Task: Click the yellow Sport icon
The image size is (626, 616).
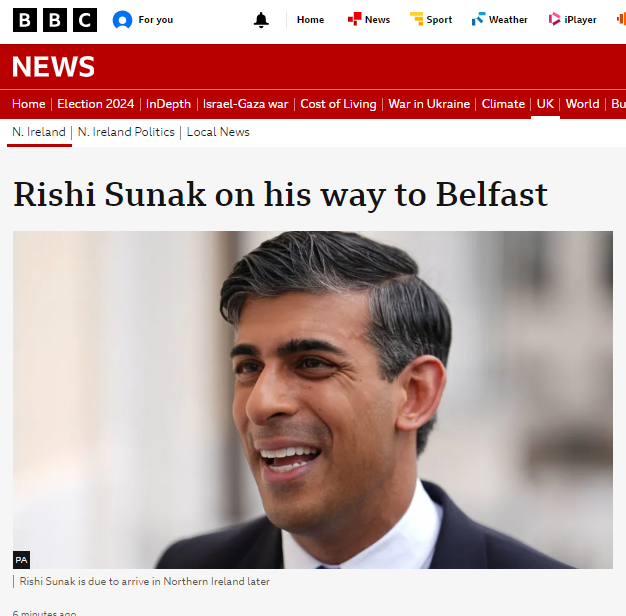Action: (416, 19)
